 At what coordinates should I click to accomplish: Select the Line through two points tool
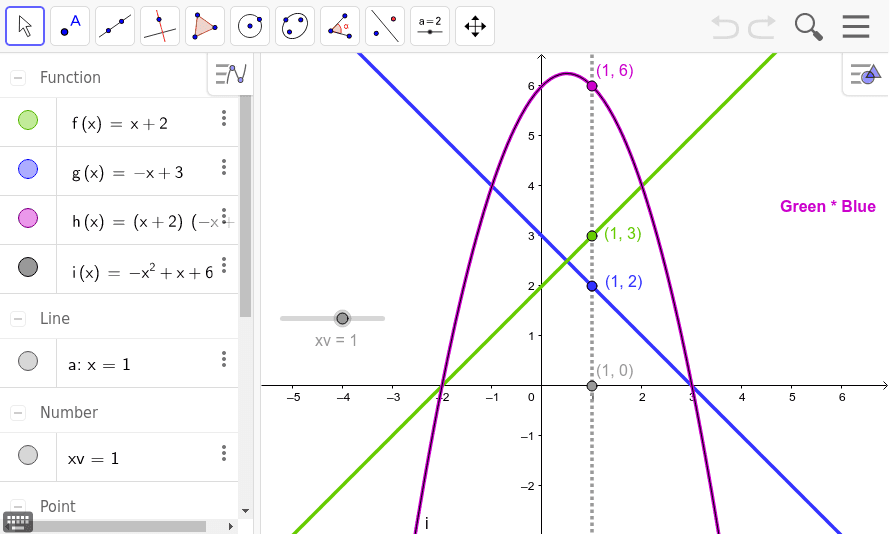(x=115, y=26)
